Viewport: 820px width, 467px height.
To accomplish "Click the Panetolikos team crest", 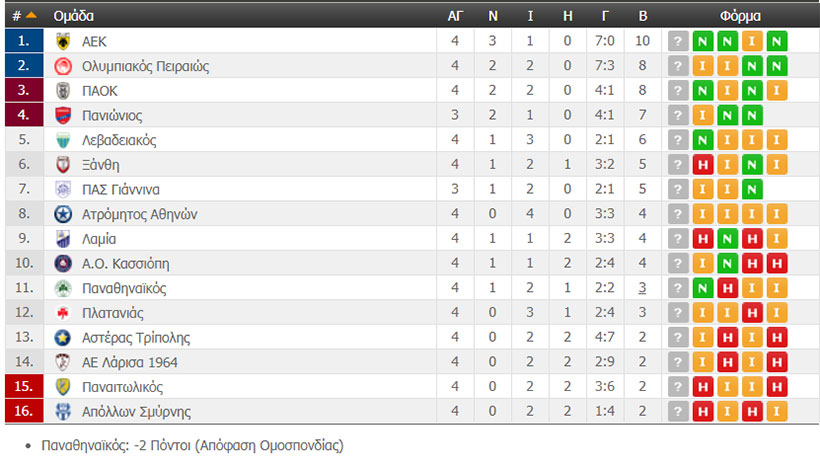I will 63,387.
